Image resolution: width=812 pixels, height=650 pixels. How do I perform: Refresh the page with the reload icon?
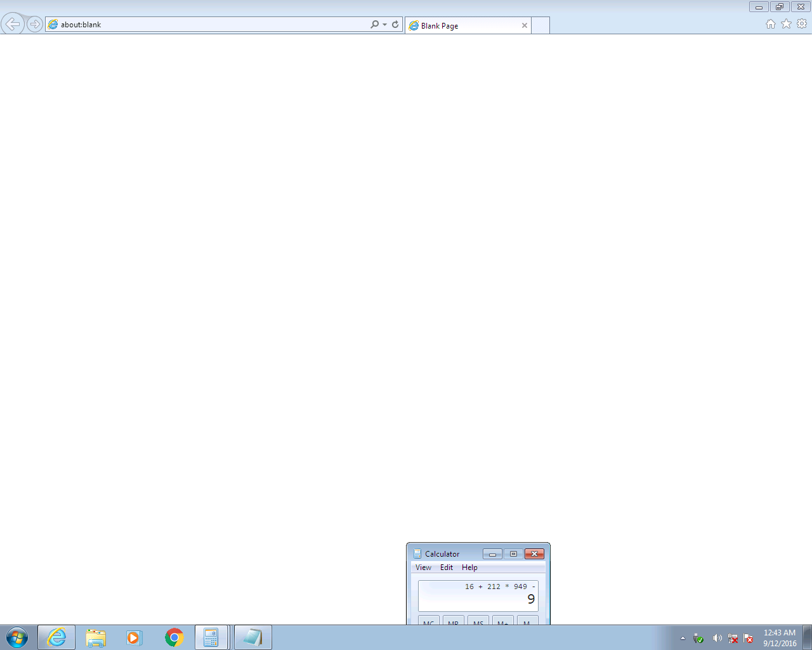(x=395, y=24)
